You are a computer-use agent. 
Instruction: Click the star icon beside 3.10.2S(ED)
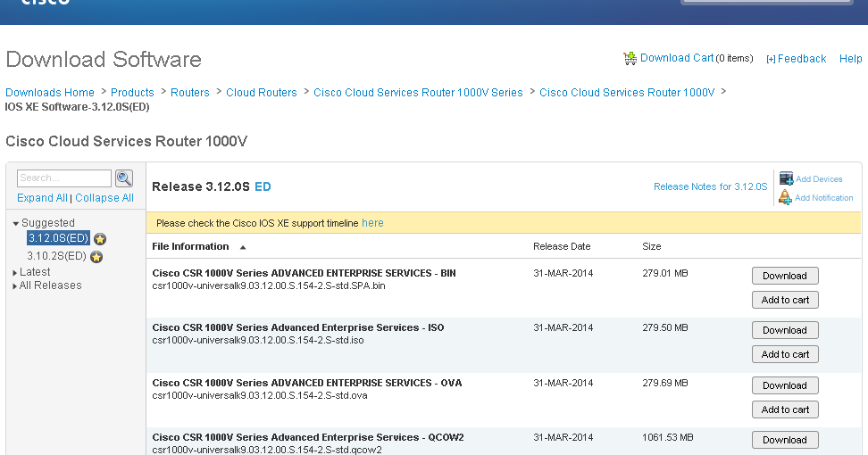pos(96,257)
